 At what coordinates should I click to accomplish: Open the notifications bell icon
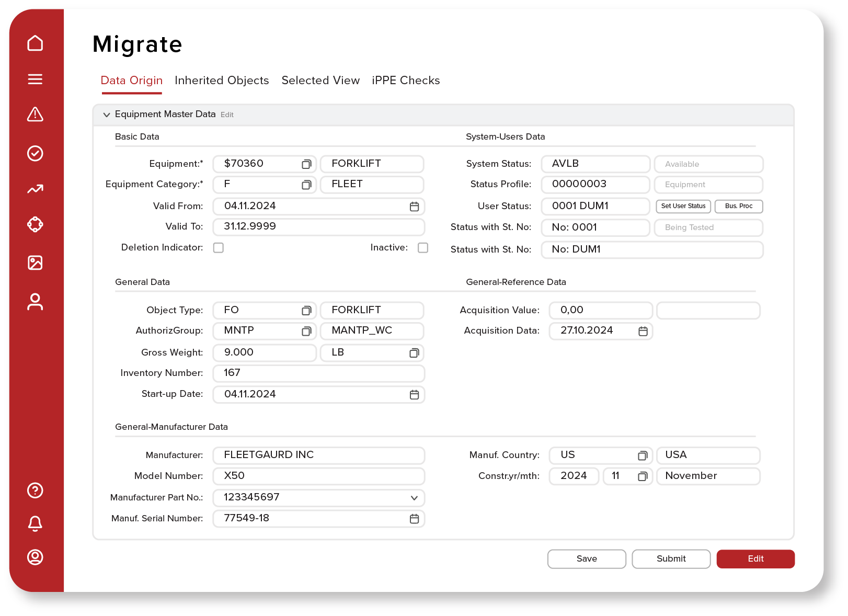pos(35,524)
